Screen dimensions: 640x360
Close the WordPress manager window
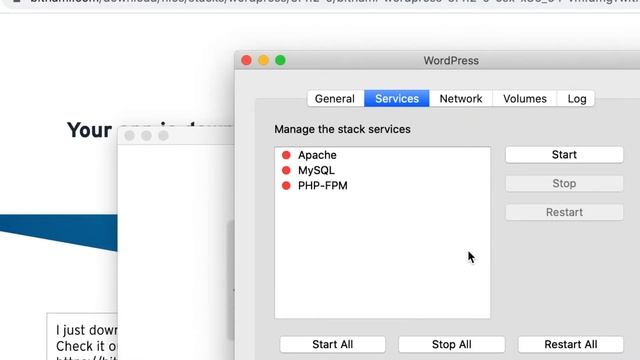click(x=247, y=60)
